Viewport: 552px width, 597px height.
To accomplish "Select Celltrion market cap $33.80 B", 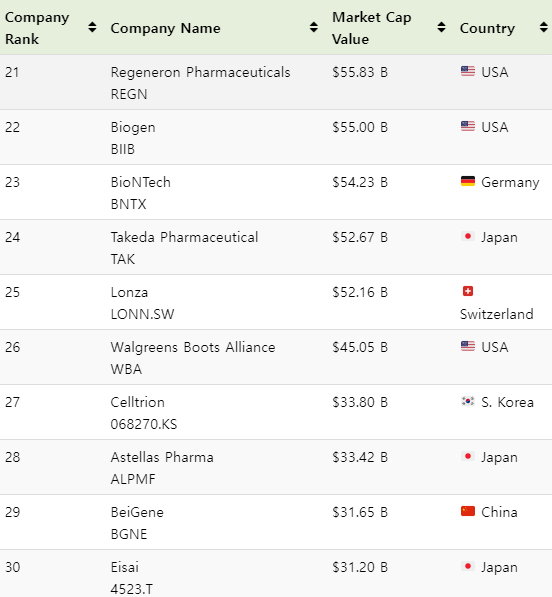I will pyautogui.click(x=360, y=402).
